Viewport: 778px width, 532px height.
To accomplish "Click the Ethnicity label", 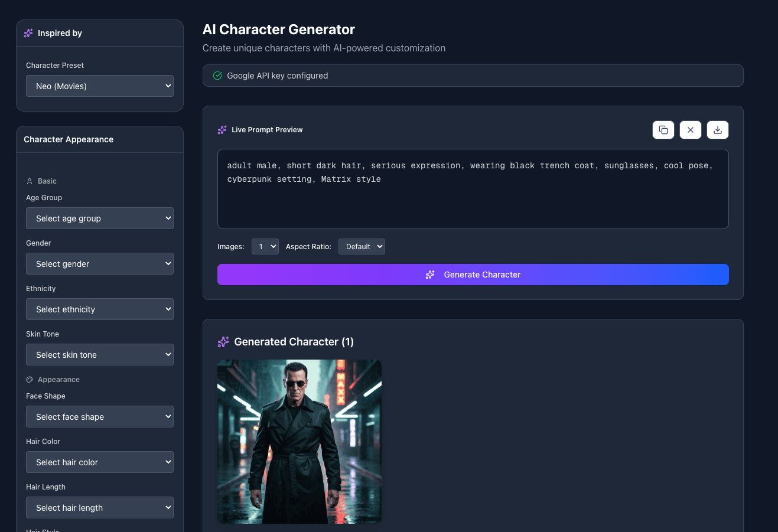I will pos(41,289).
